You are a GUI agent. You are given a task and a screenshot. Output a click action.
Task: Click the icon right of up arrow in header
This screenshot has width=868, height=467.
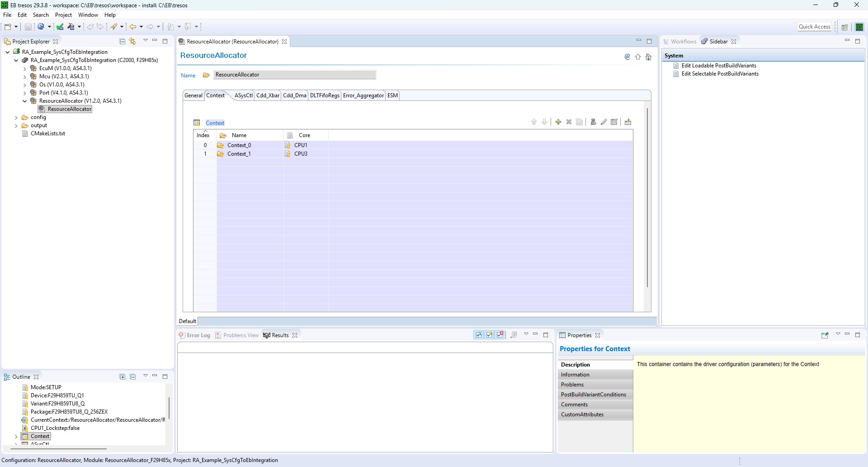click(x=649, y=57)
